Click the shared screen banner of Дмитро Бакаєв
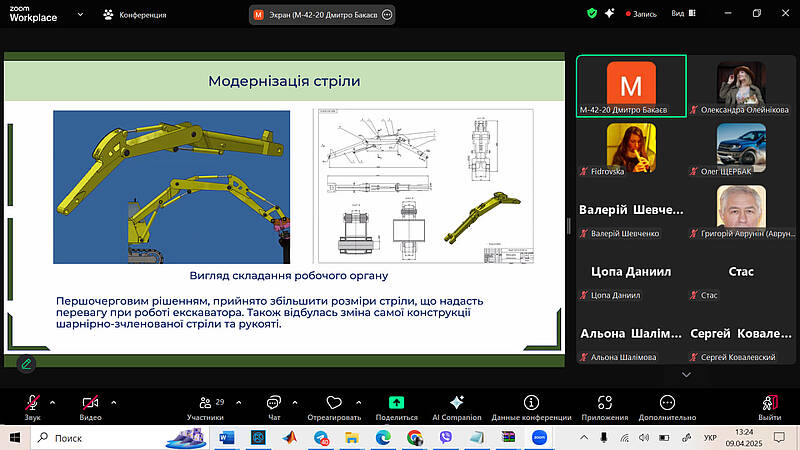Viewport: 800px width, 450px height. click(322, 15)
